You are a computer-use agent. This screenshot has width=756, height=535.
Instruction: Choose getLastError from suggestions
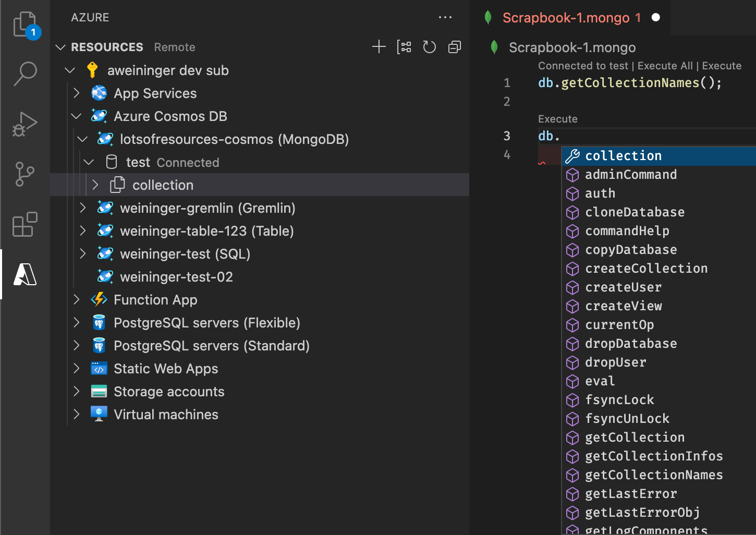click(659, 493)
